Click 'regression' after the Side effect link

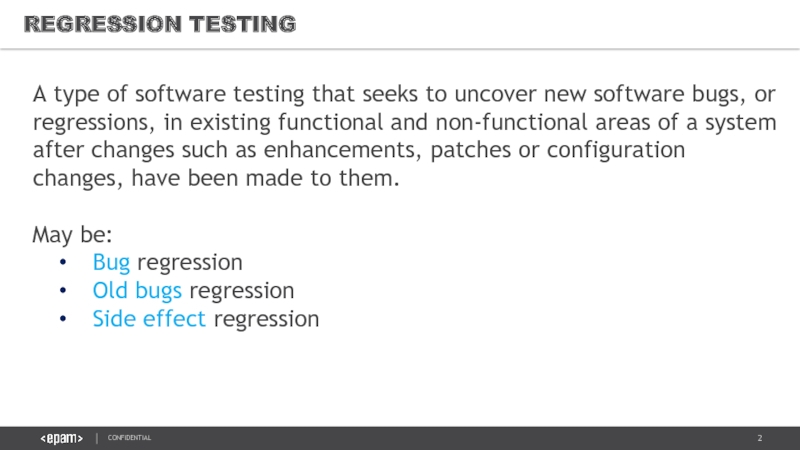pos(266,319)
